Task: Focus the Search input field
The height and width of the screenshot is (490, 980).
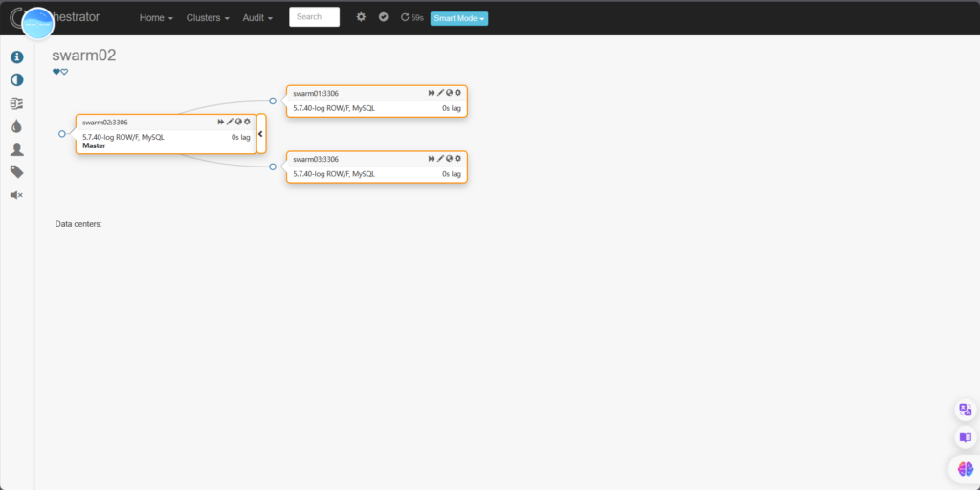Action: (x=314, y=17)
